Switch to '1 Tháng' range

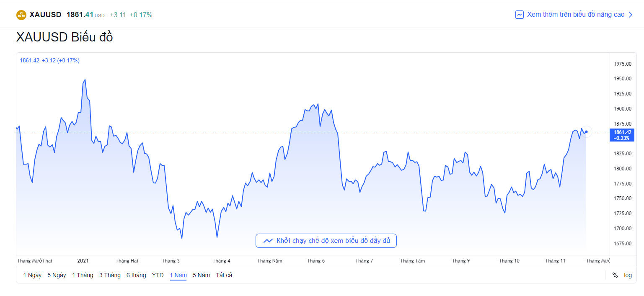point(83,275)
